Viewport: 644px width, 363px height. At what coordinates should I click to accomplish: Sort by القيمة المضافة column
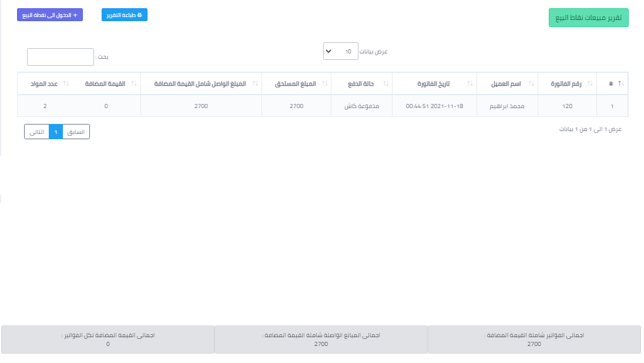pyautogui.click(x=134, y=84)
